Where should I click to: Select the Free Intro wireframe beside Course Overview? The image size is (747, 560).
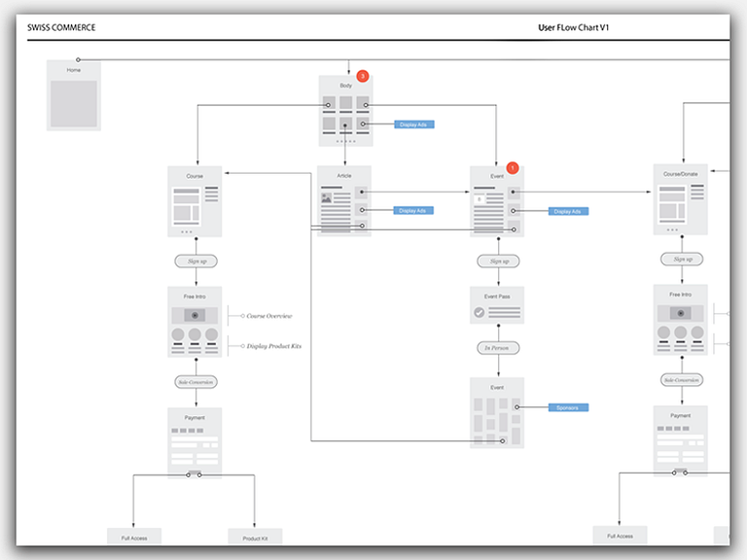[x=195, y=322]
